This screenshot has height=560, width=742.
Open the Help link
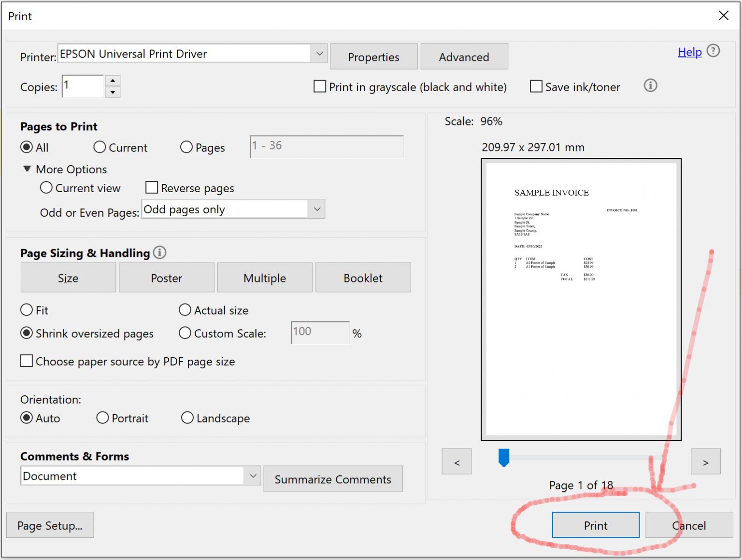point(689,52)
